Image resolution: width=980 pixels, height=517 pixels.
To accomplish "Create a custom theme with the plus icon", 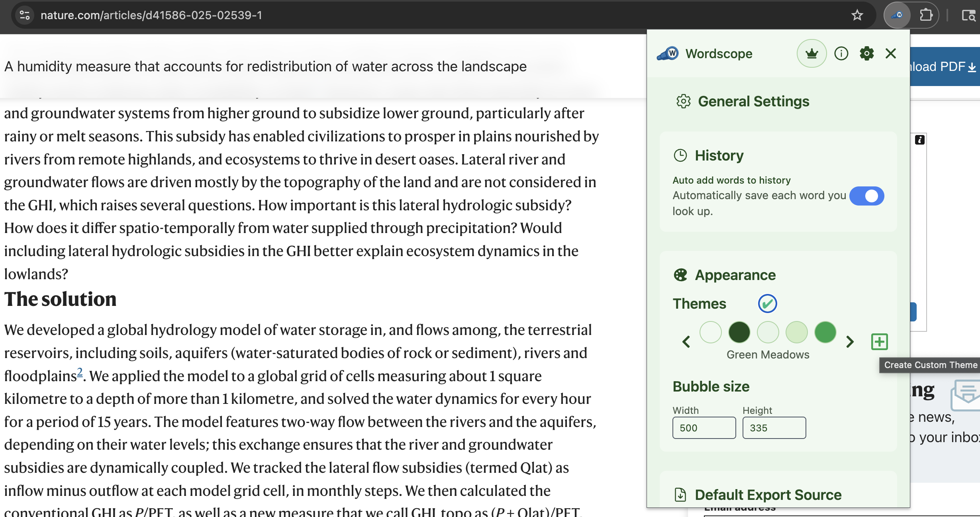I will coord(879,341).
